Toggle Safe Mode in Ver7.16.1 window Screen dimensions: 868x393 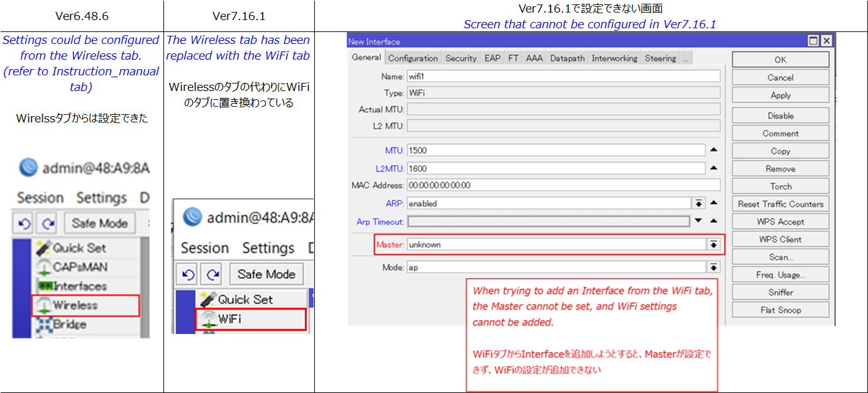point(266,274)
